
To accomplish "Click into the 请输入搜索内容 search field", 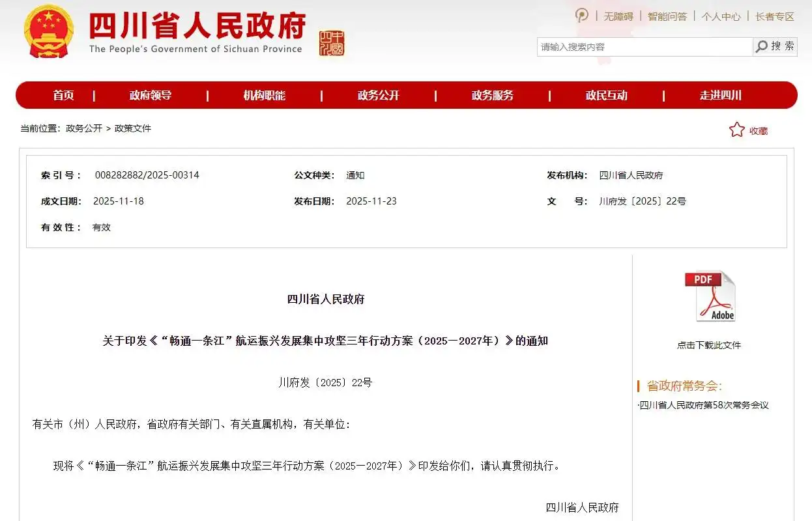I will click(644, 47).
